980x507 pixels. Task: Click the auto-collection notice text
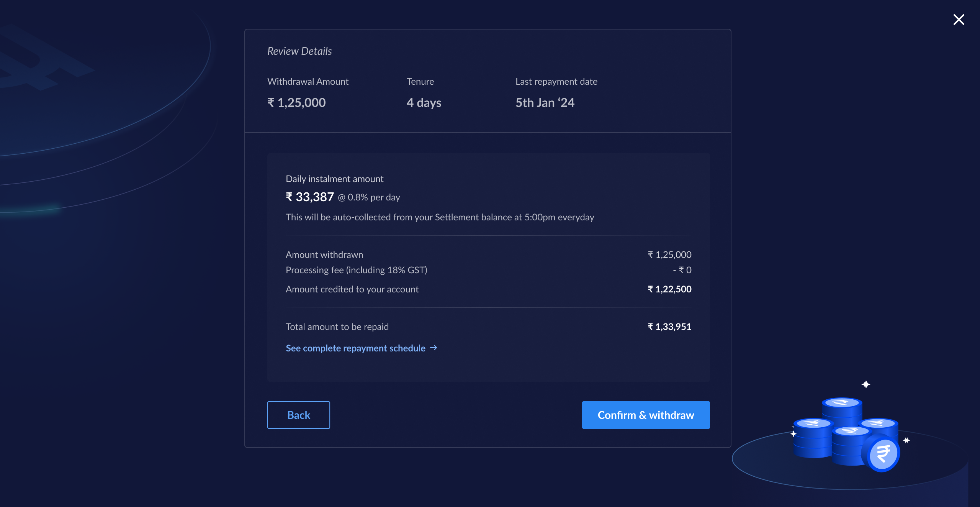click(x=440, y=217)
